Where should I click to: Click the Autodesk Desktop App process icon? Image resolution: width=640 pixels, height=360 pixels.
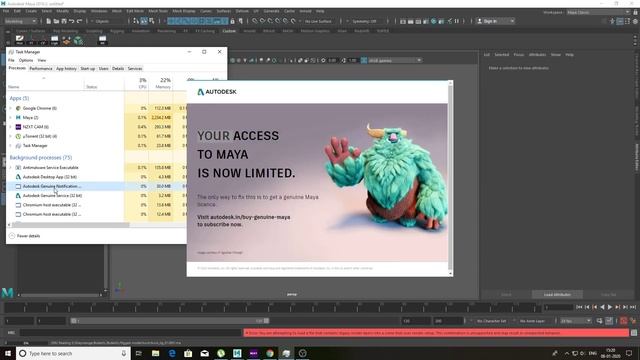tap(18, 177)
